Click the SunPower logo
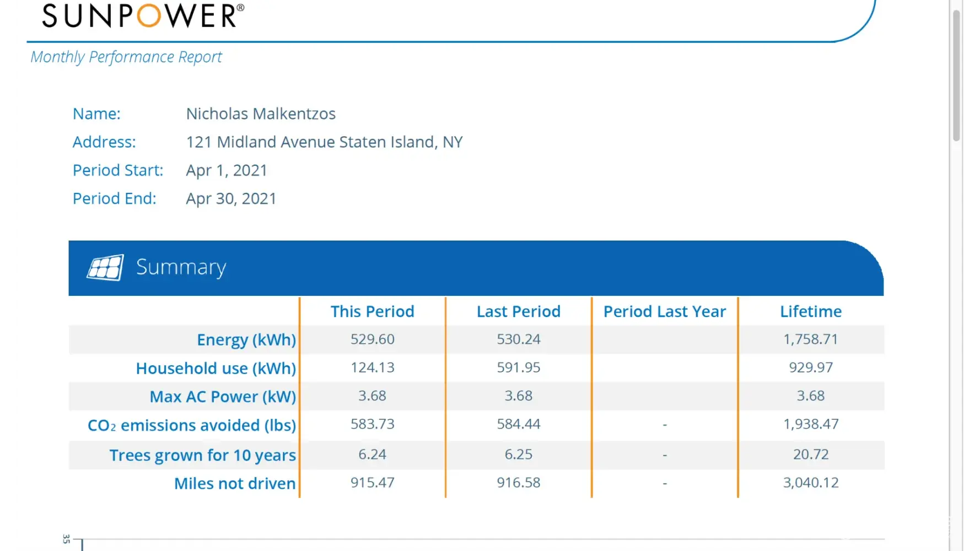The image size is (980, 551). click(x=143, y=15)
